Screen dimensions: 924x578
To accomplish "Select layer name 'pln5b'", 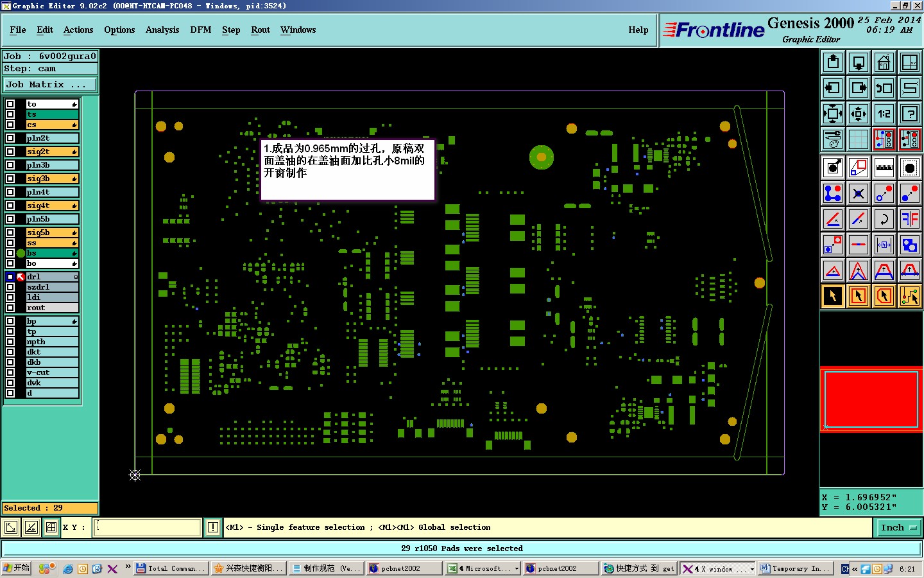I will point(52,219).
